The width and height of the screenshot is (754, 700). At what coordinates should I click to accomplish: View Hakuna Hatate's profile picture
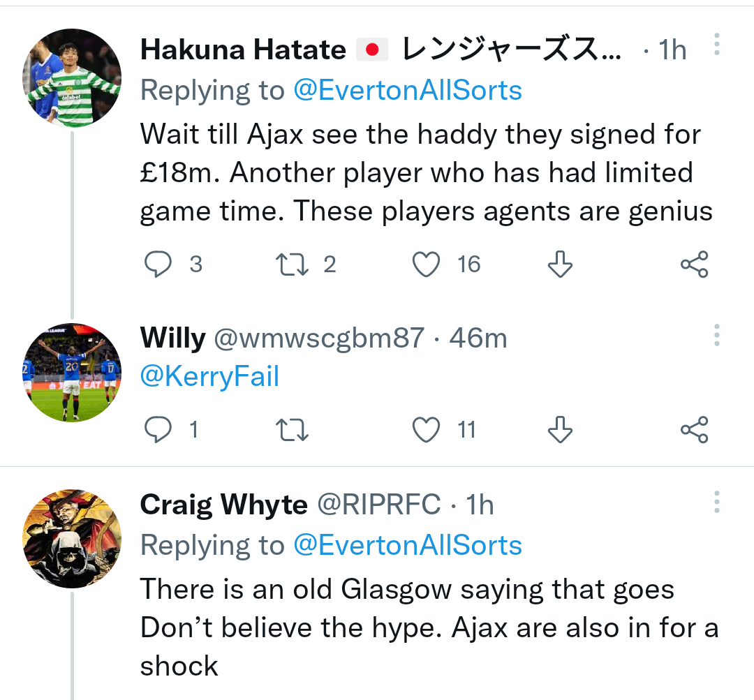tap(72, 77)
